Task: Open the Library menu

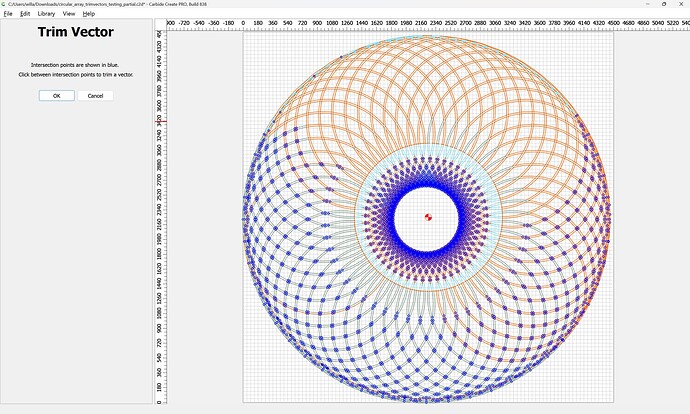Action: [x=46, y=13]
